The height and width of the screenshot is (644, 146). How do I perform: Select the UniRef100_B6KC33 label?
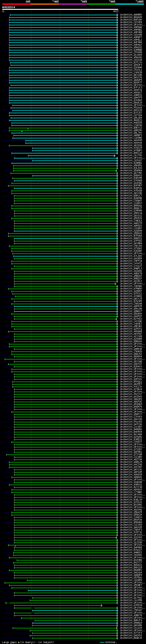[x=131, y=153]
